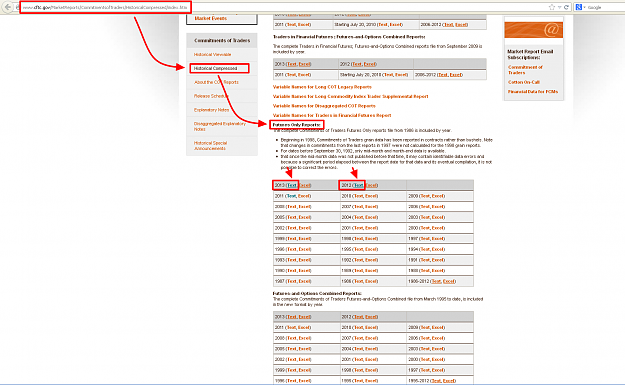Download 2004 Excel under Futures Only Reports
The height and width of the screenshot is (385, 625).
[371, 218]
